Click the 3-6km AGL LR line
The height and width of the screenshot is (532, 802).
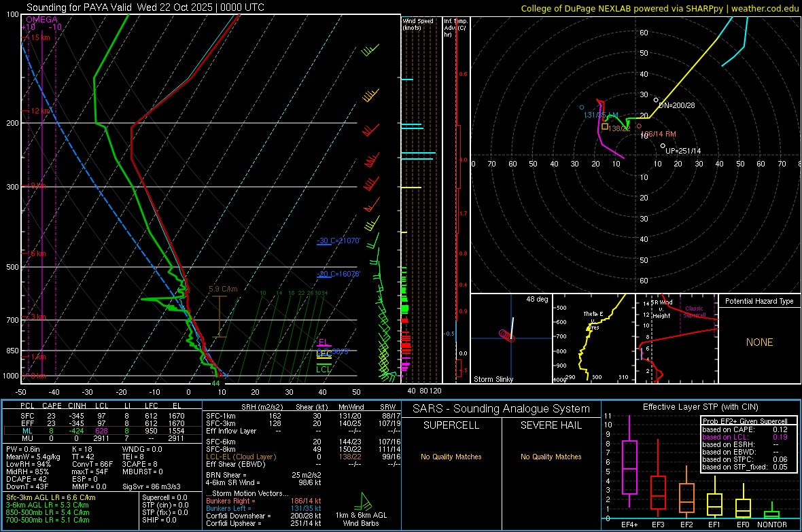click(x=48, y=505)
